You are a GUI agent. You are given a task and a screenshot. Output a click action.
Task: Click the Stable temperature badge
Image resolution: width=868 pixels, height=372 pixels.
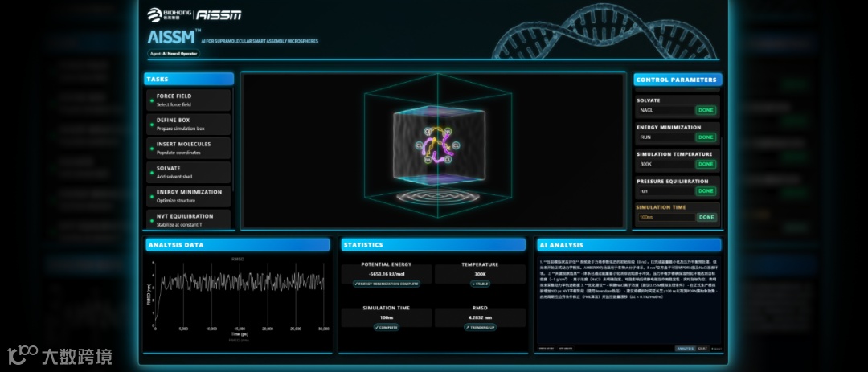pyautogui.click(x=480, y=284)
